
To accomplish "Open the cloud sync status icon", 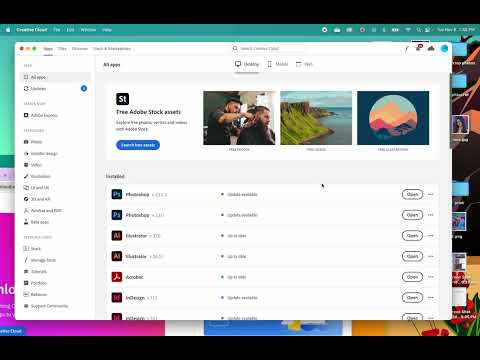I will click(431, 49).
